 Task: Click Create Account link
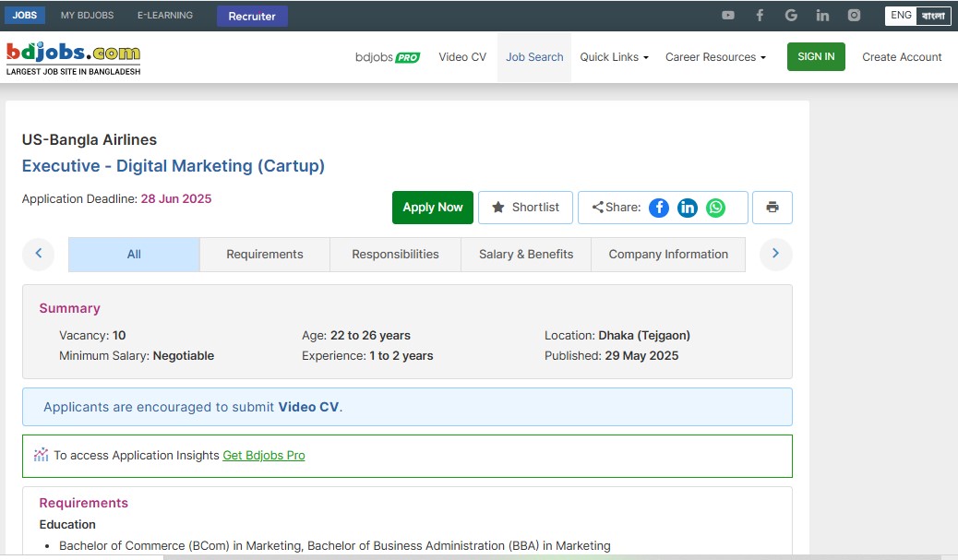coord(902,57)
